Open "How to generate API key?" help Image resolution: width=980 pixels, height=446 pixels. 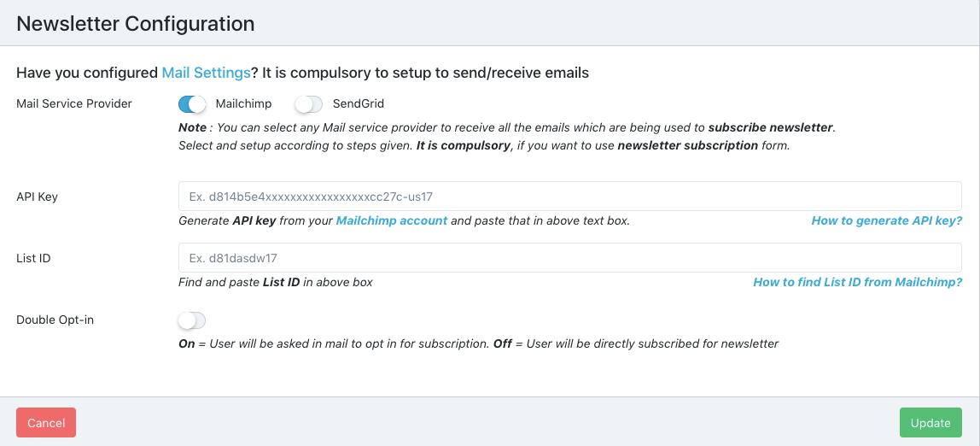(886, 220)
